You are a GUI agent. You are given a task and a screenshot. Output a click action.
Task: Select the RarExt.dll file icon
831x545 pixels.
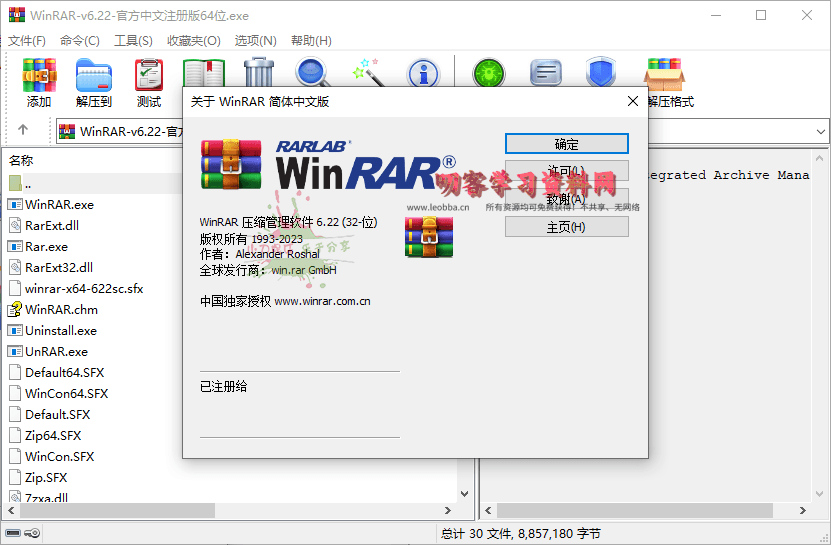click(x=15, y=225)
